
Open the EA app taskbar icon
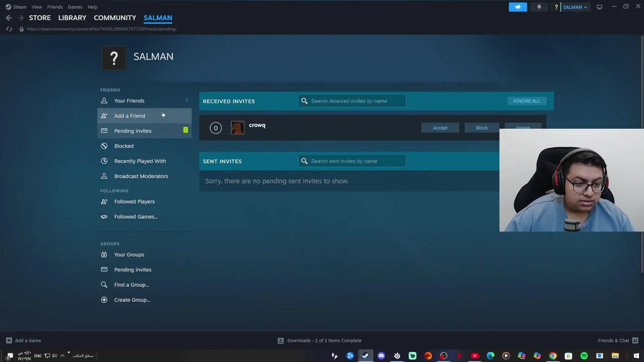click(428, 356)
